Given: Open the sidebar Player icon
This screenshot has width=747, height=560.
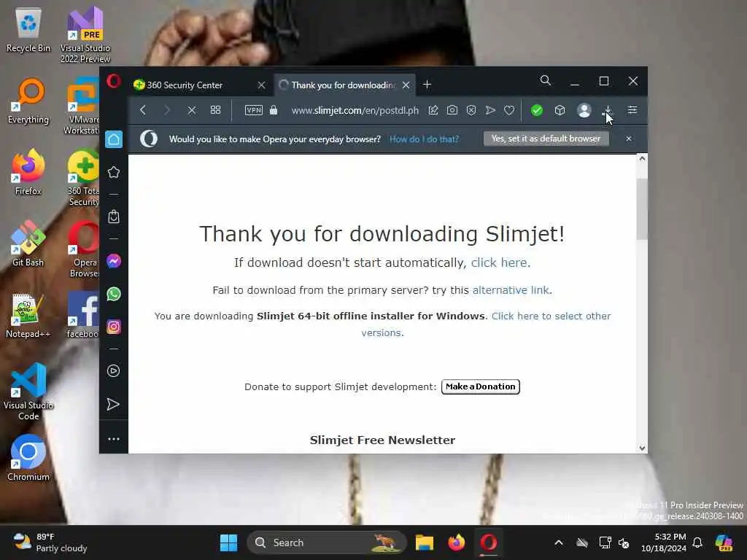Looking at the screenshot, I should pos(113,370).
